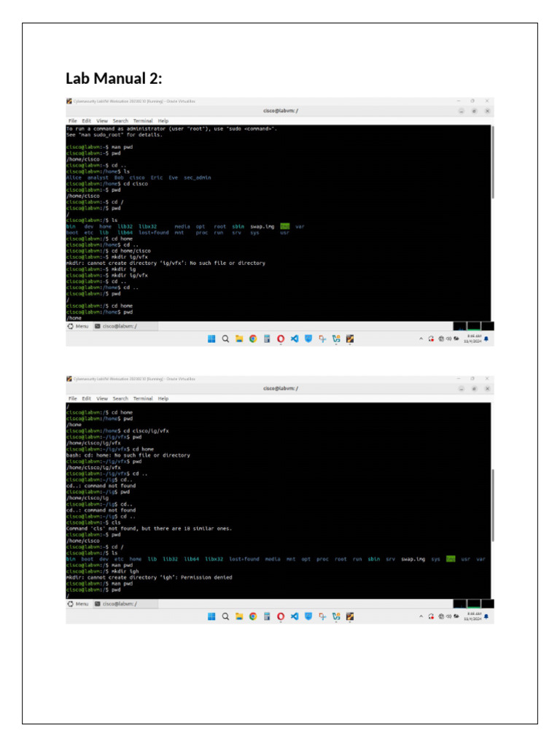Open File Explorer from second screenshot's taskbar

pyautogui.click(x=239, y=616)
